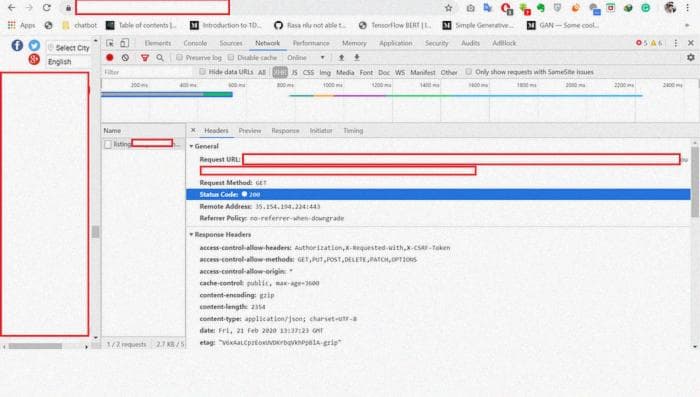Click the red error count badge

click(642, 43)
